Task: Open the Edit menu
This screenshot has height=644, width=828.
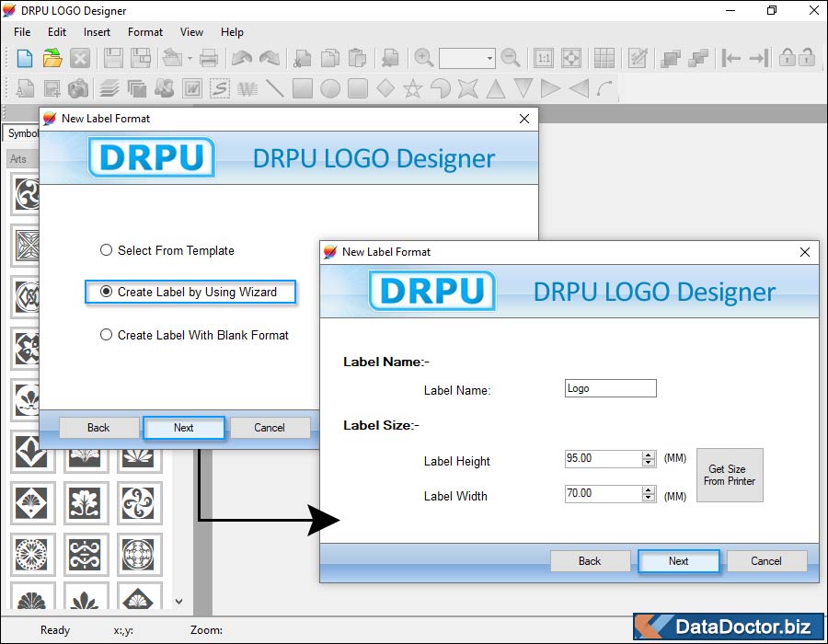Action: click(56, 31)
